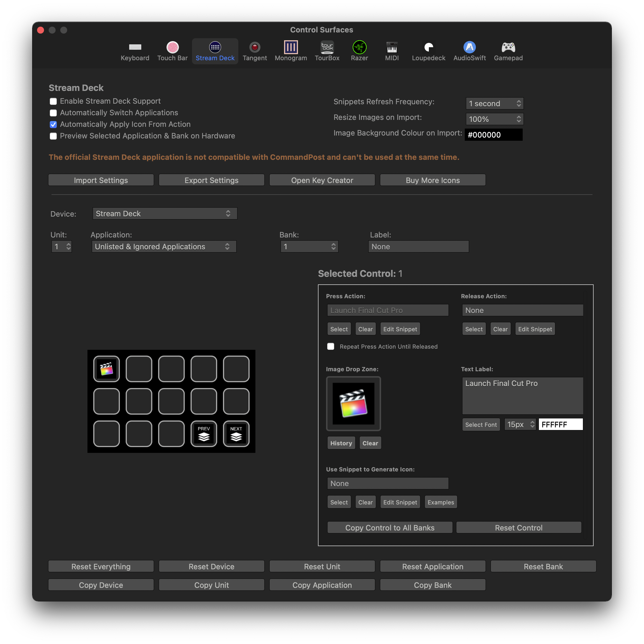Click Clear under Release Action
Viewport: 644px width, 644px height.
500,329
